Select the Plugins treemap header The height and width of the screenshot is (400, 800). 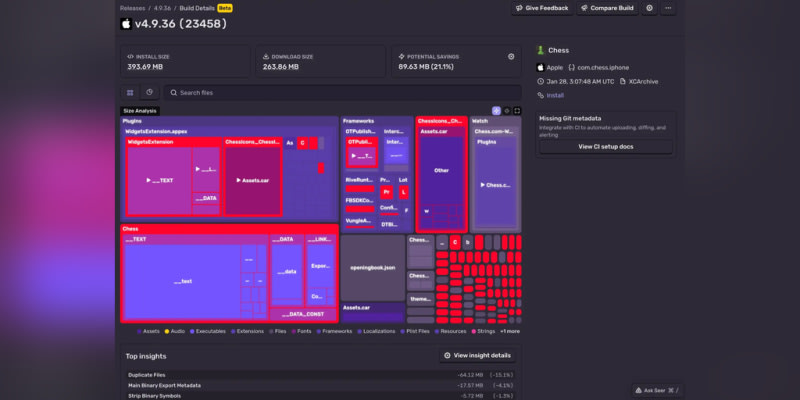click(x=230, y=121)
